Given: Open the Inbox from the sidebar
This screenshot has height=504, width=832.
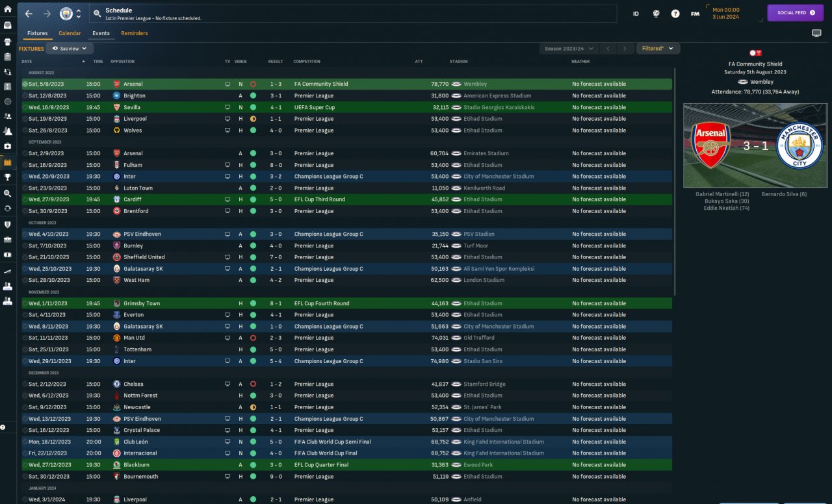Looking at the screenshot, I should coord(8,25).
